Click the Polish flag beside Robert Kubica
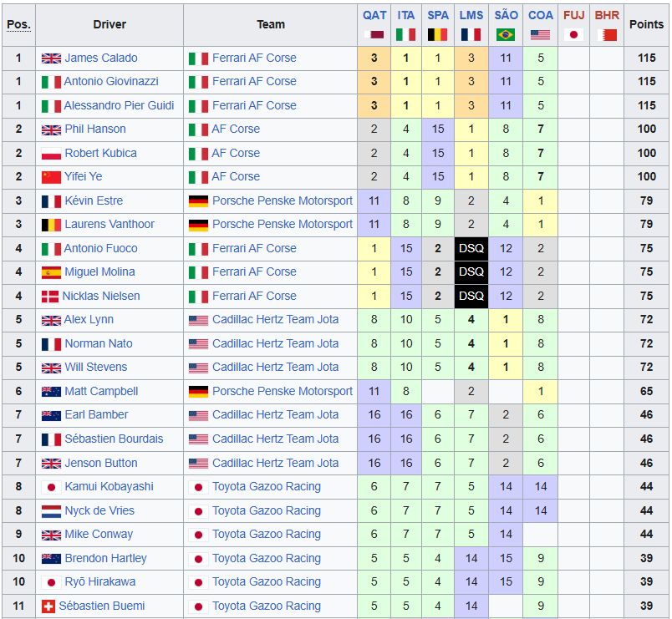 51,154
